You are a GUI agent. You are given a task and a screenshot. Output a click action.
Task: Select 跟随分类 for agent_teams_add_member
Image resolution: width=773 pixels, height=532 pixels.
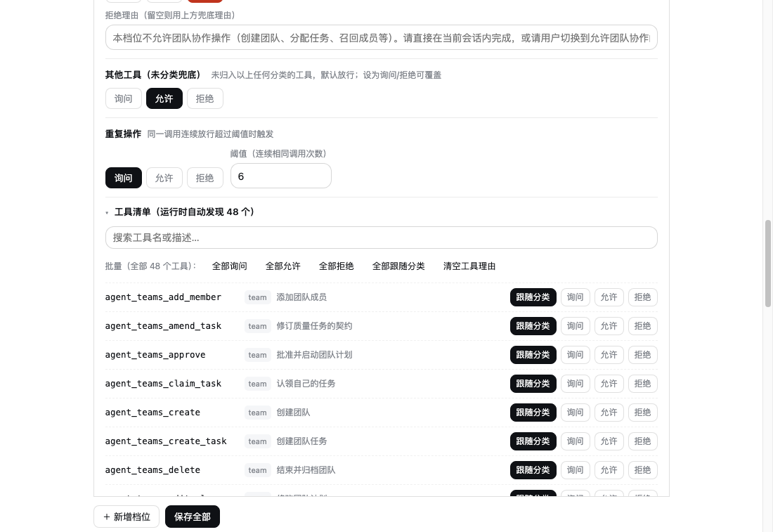click(533, 297)
